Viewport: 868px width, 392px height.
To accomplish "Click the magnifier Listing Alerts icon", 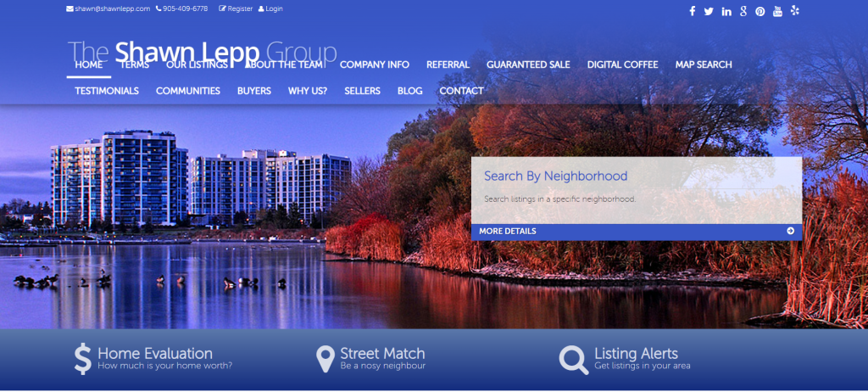I will (574, 360).
